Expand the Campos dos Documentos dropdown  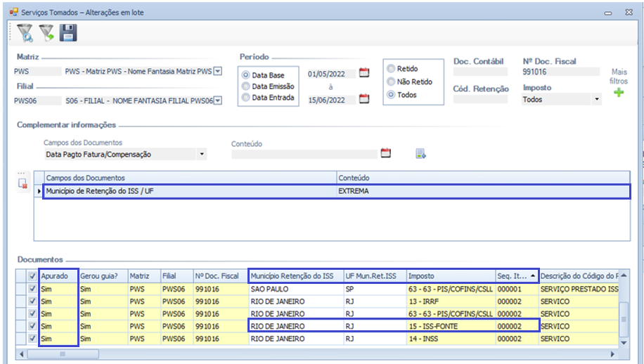(x=202, y=154)
